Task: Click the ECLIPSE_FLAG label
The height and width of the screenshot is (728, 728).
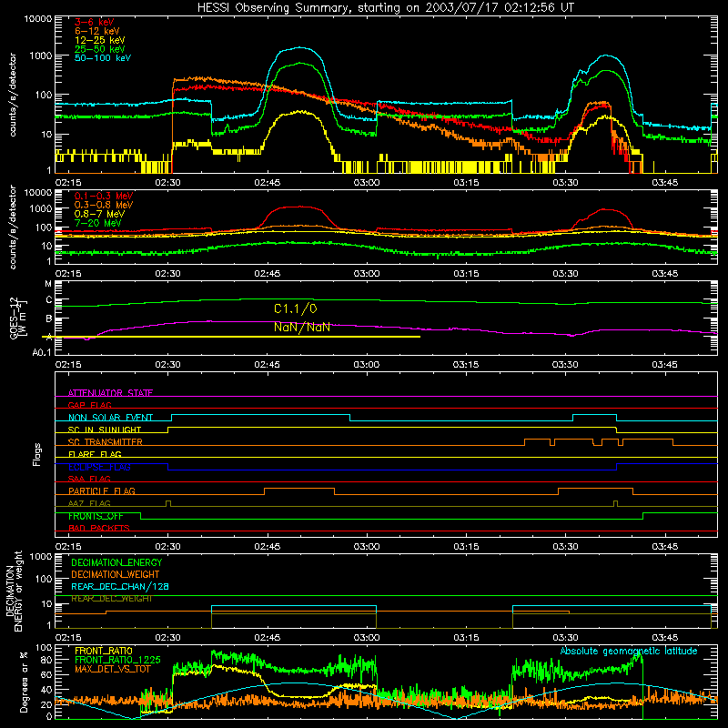Action: [x=99, y=467]
